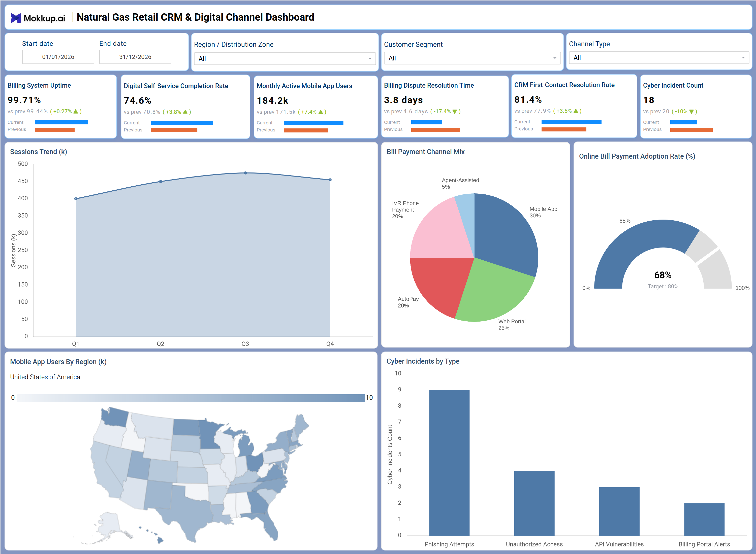Open the Region / Distribution Zone dropdown
Image resolution: width=756 pixels, height=554 pixels.
(285, 59)
